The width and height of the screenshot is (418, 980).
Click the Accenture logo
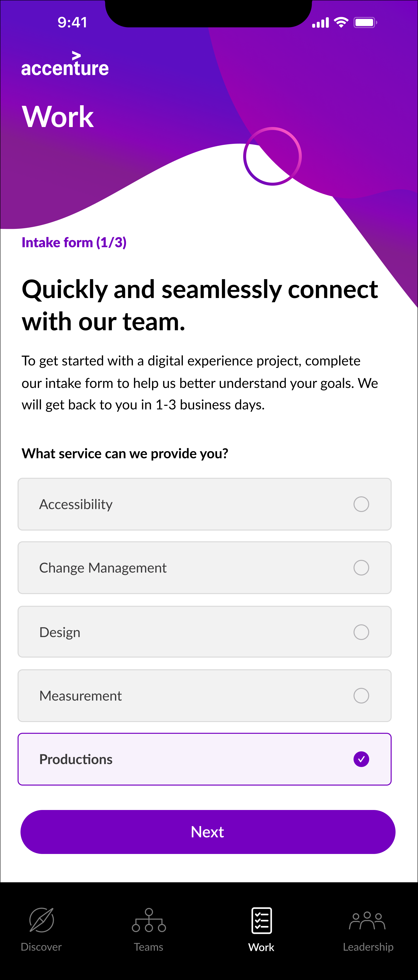click(x=65, y=65)
